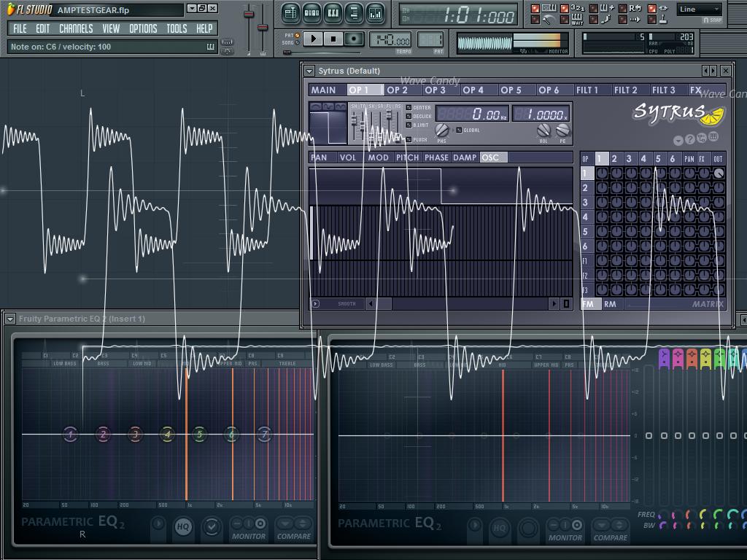This screenshot has width=747, height=560.
Task: Open the Mixer window button
Action: click(376, 13)
